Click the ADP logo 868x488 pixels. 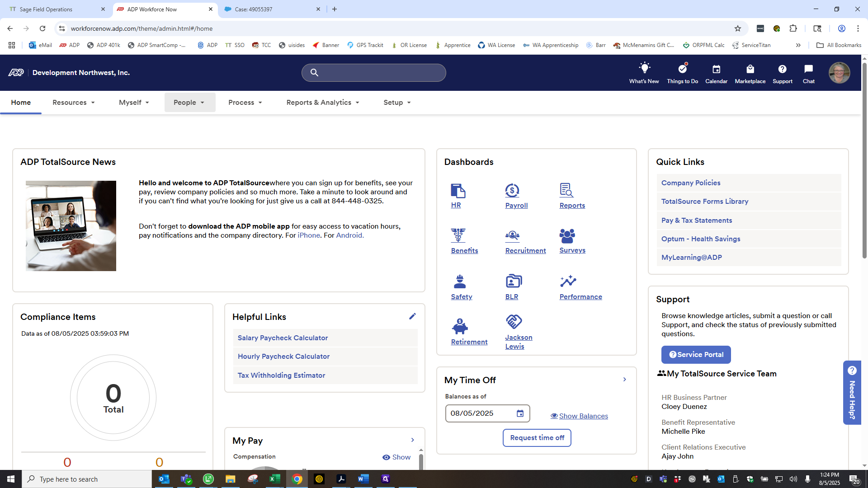point(16,73)
